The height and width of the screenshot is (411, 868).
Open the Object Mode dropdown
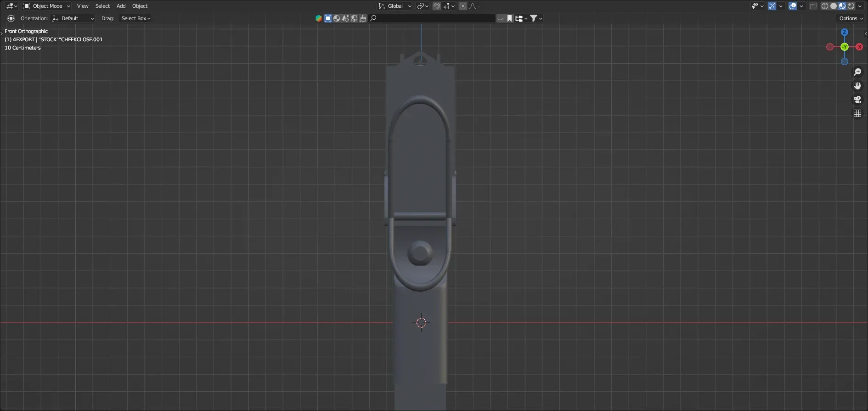tap(46, 6)
